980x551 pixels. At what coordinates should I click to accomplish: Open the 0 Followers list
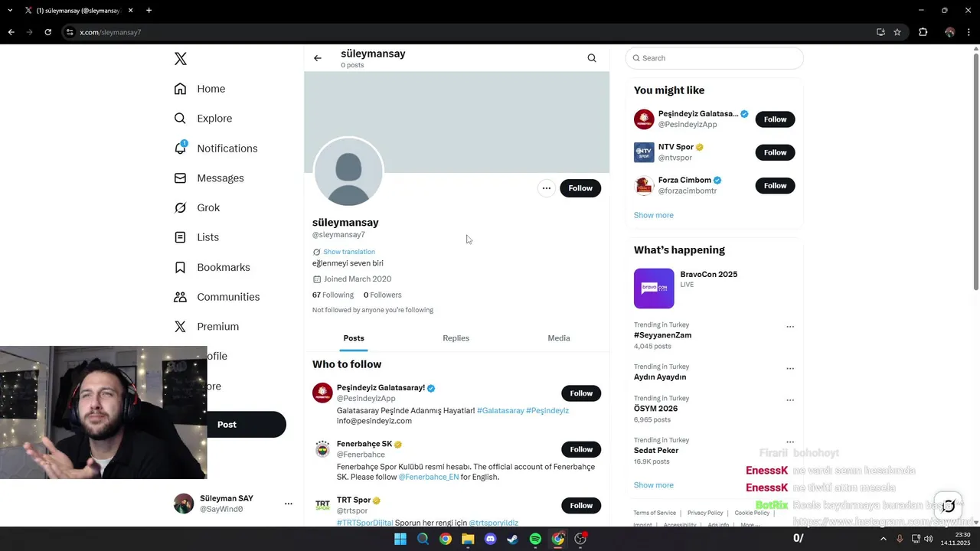click(x=382, y=295)
